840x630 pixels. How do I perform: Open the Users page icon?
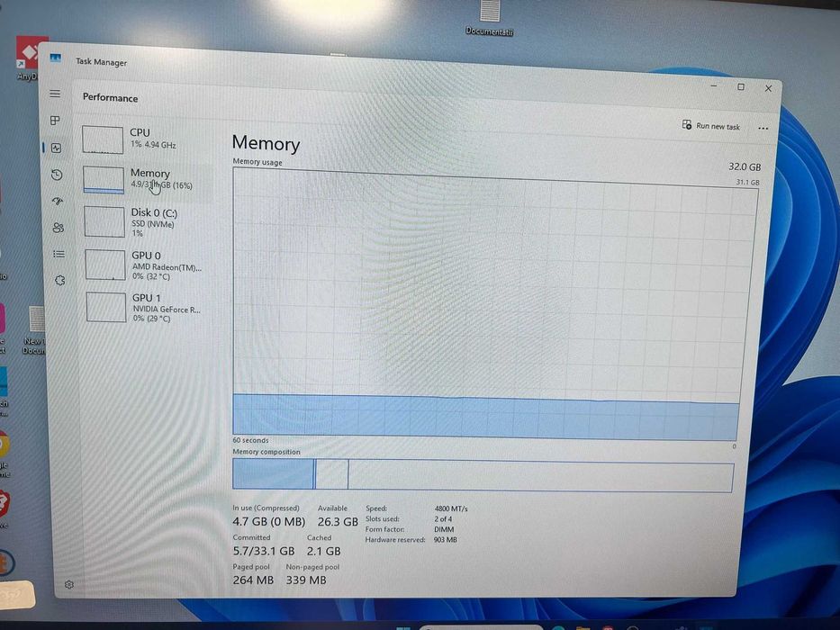59,228
